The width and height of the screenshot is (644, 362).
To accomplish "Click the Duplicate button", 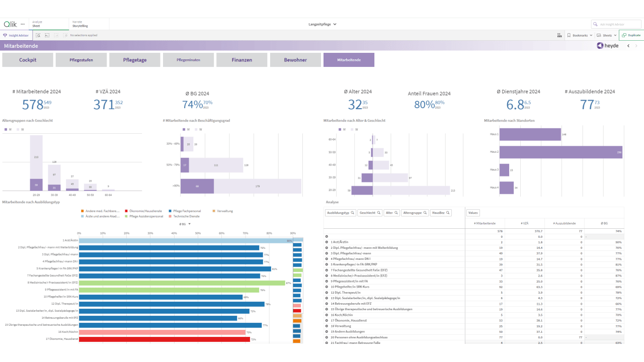I will click(631, 35).
